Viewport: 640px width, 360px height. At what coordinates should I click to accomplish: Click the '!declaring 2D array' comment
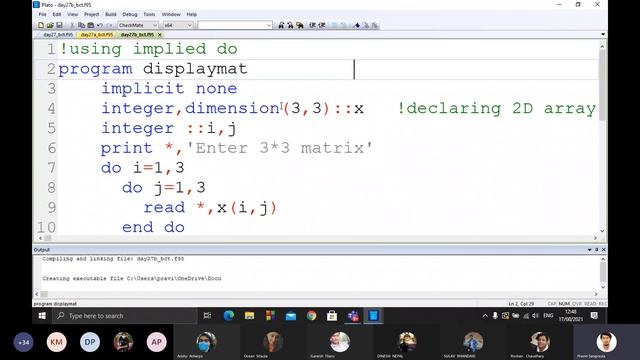click(x=497, y=109)
